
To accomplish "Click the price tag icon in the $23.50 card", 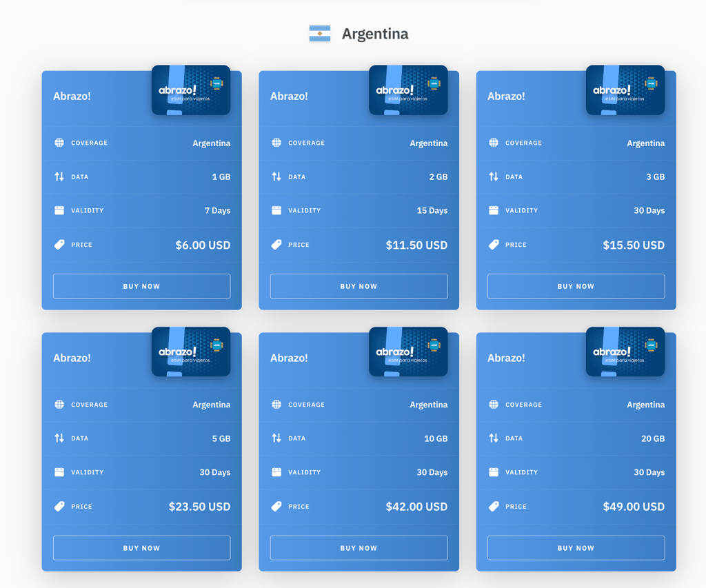I will tap(59, 507).
